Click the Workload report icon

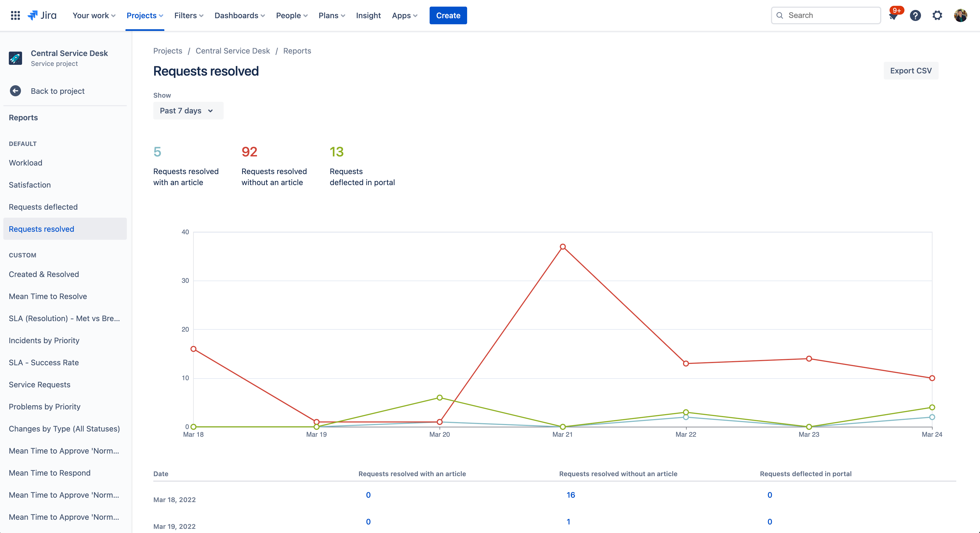(x=25, y=162)
